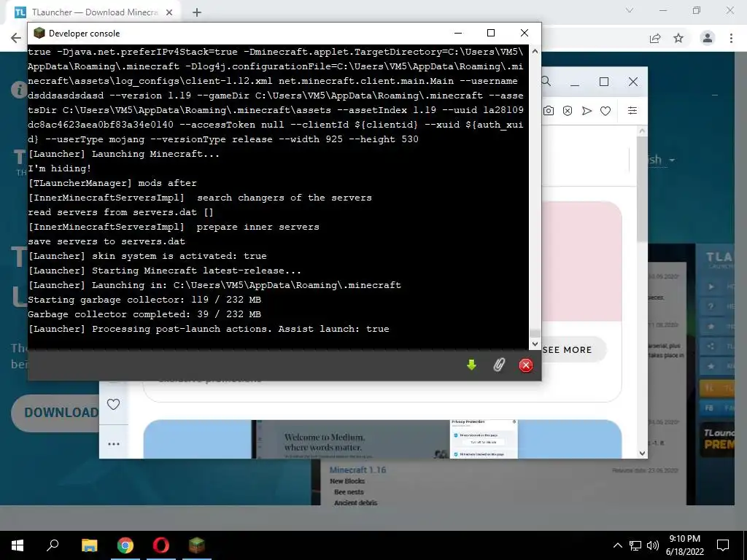Switch to Opera in the taskbar
Screen dimensions: 747x560
click(x=161, y=545)
